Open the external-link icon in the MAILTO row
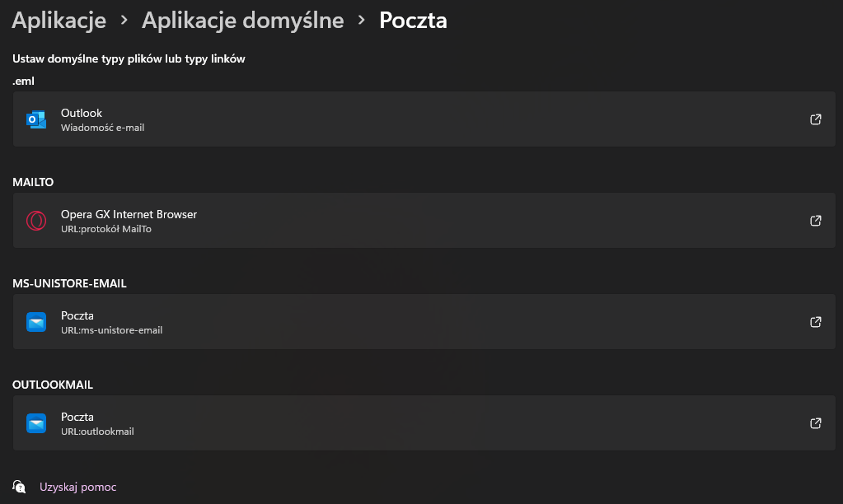Viewport: 843px width, 504px height. [x=816, y=221]
